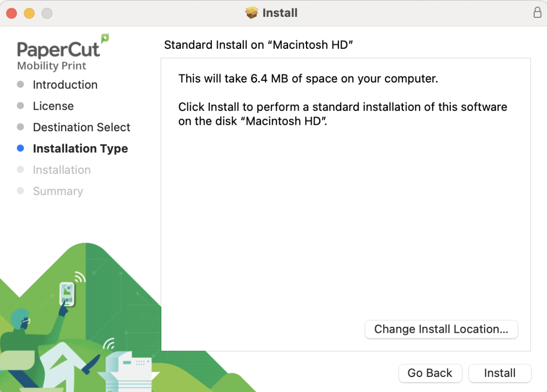Open Change Install Location options
The width and height of the screenshot is (547, 392).
[441, 330]
